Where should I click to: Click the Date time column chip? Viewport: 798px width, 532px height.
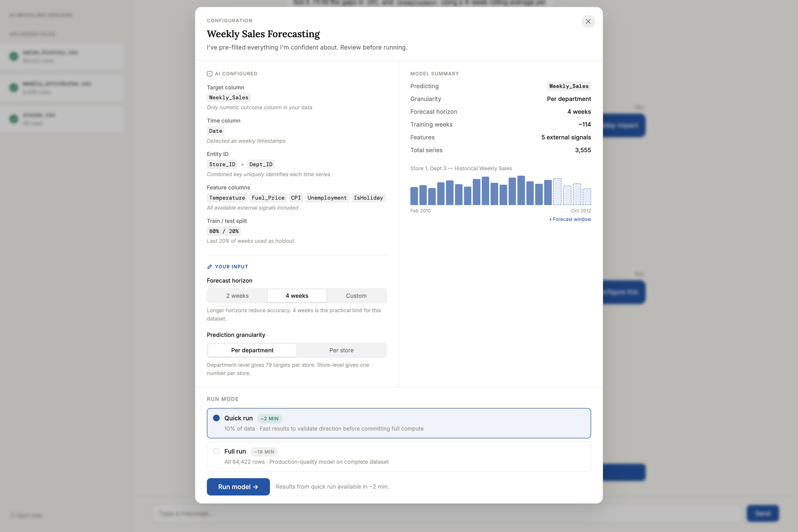pyautogui.click(x=216, y=131)
